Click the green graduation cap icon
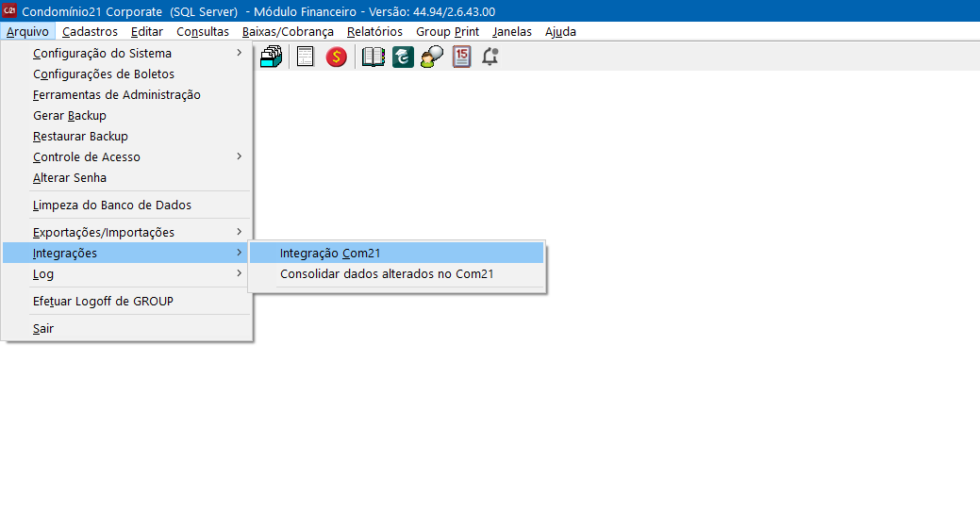Viewport: 980px width, 509px height. pyautogui.click(x=403, y=57)
